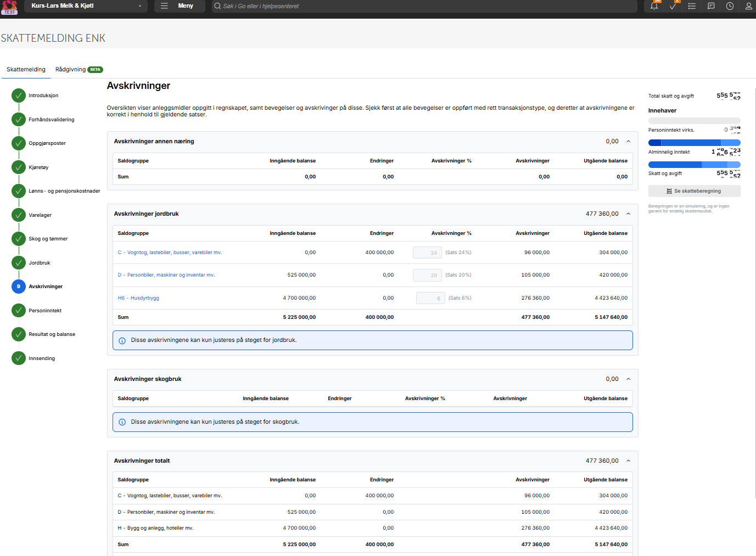Click the step 9 Avskrivninger circle icon

tap(19, 287)
